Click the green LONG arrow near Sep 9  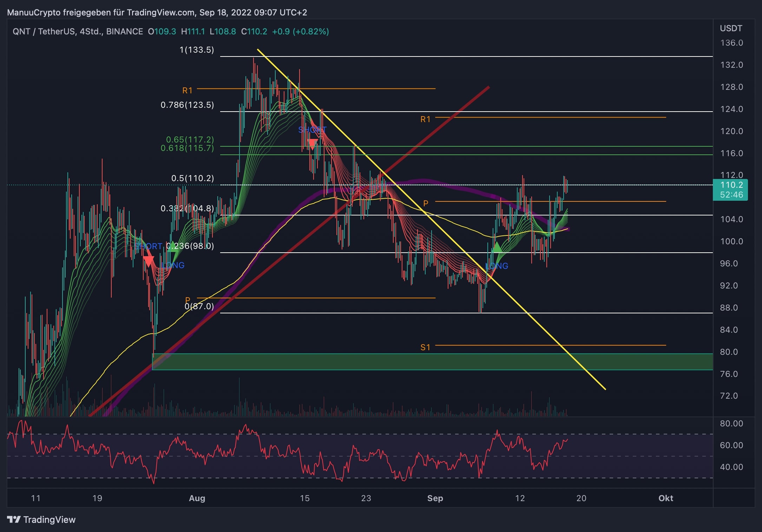pyautogui.click(x=497, y=247)
